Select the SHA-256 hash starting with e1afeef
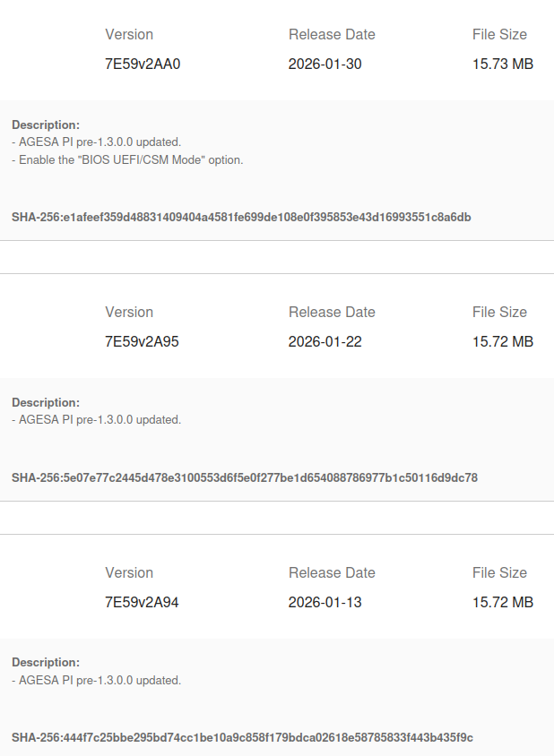 point(241,217)
